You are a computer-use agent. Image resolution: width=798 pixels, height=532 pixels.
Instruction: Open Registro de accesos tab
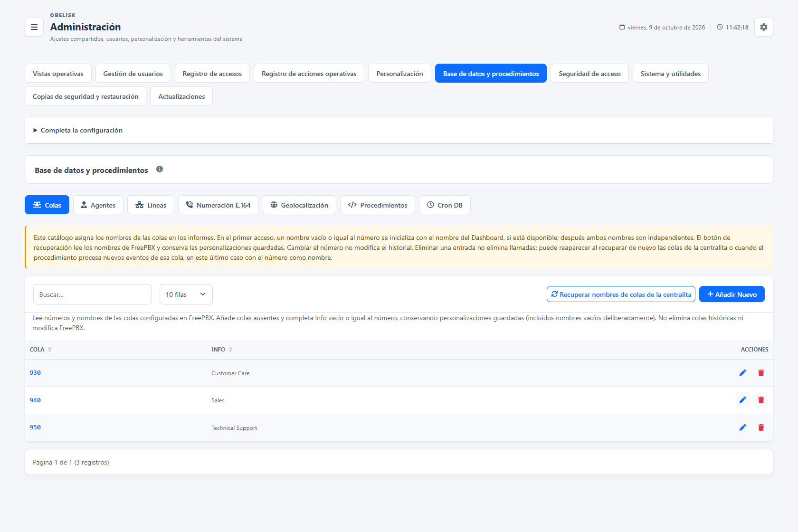coord(212,74)
